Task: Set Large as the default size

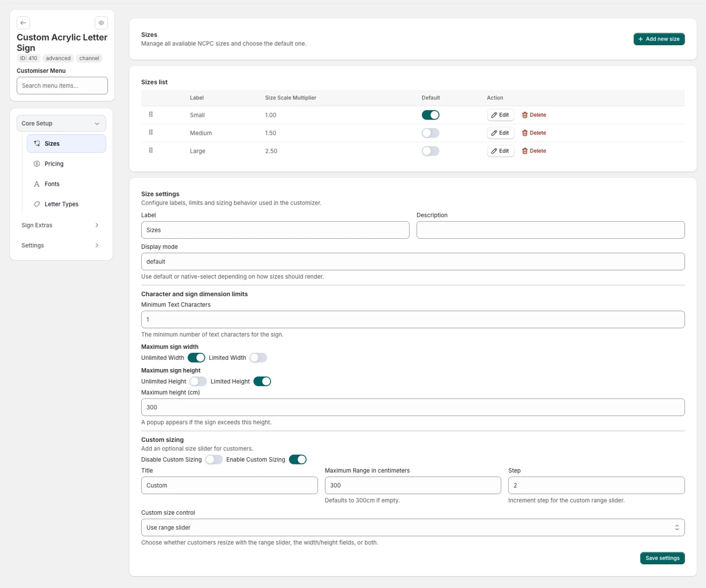Action: (430, 151)
